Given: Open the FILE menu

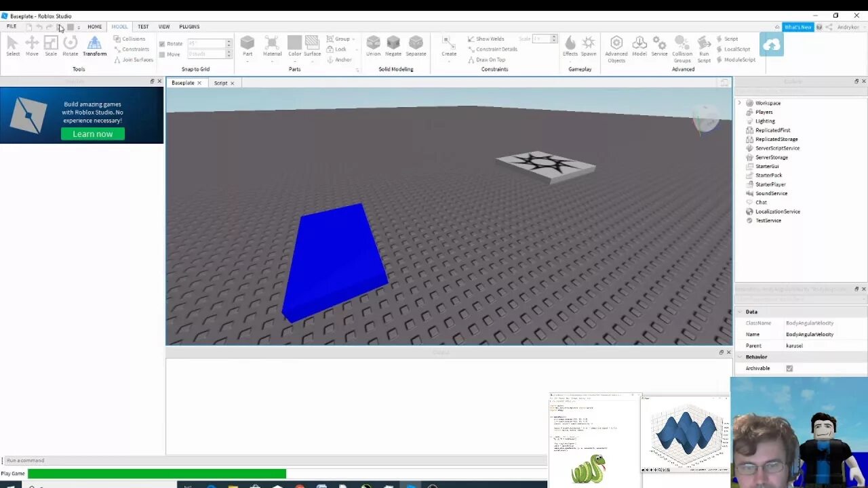Looking at the screenshot, I should [x=12, y=26].
